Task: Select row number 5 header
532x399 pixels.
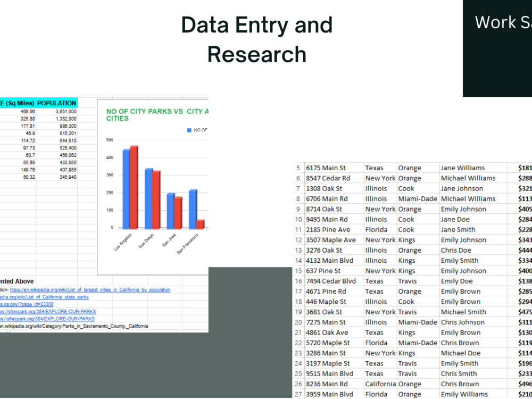Action: [298, 168]
